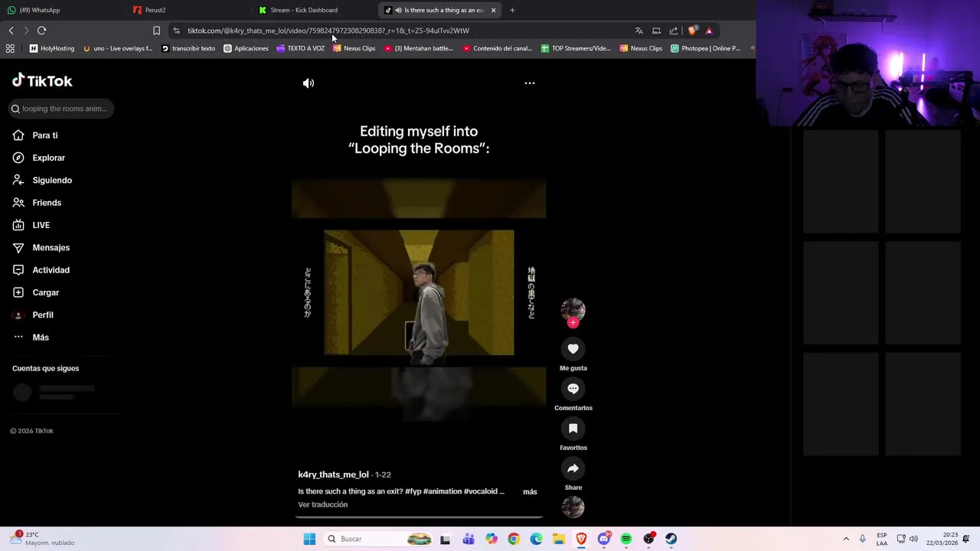Open Discord from taskbar
This screenshot has width=980, height=551.
click(604, 539)
